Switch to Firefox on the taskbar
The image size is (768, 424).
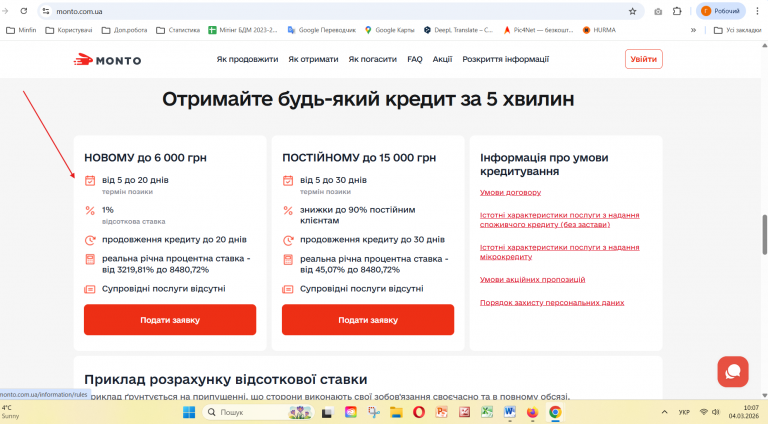tap(532, 412)
